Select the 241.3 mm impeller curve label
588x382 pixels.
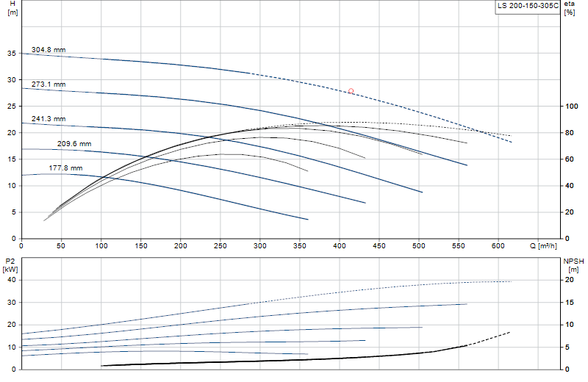coord(49,118)
